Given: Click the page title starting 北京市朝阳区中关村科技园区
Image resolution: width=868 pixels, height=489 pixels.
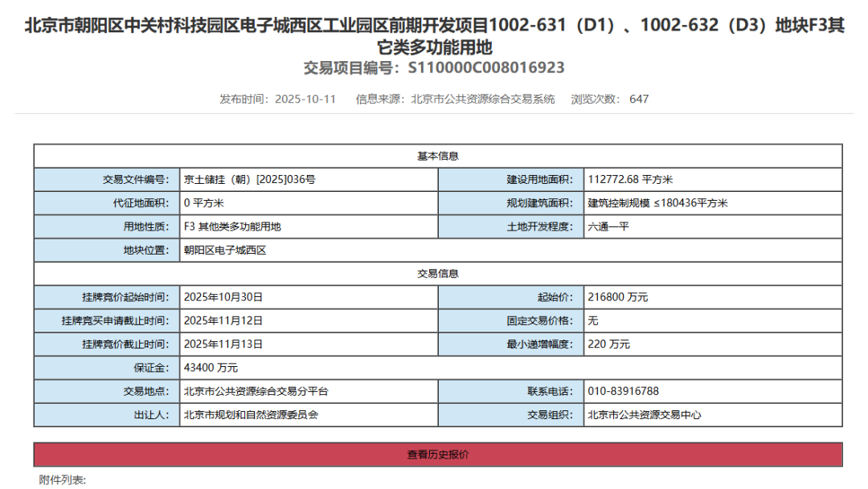Looking at the screenshot, I should point(435,36).
